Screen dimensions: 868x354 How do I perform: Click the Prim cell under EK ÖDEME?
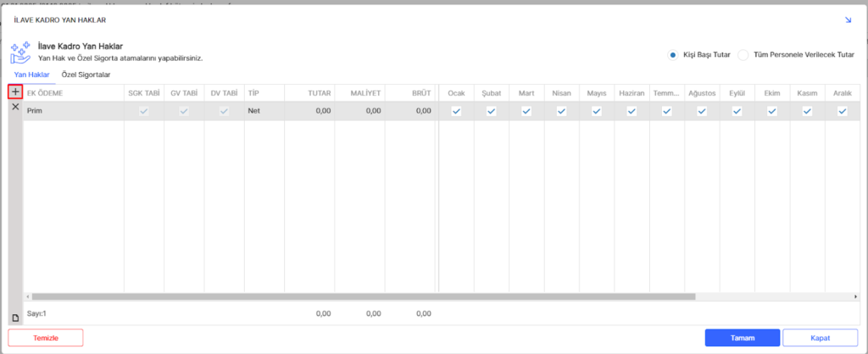[73, 111]
